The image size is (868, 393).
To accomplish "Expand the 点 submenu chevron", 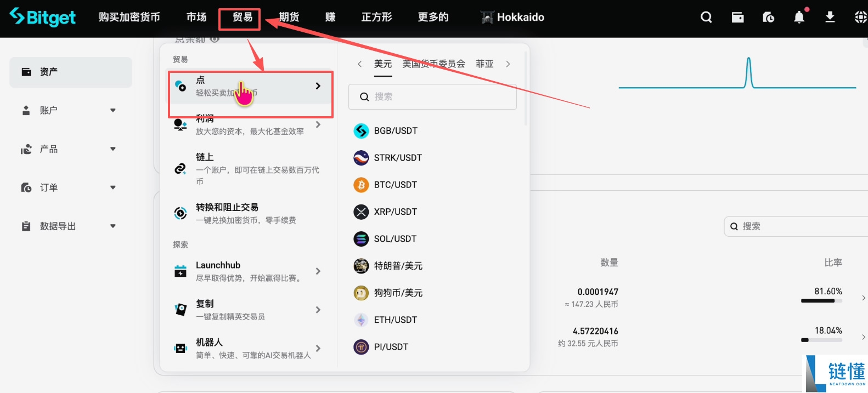I will coord(318,86).
